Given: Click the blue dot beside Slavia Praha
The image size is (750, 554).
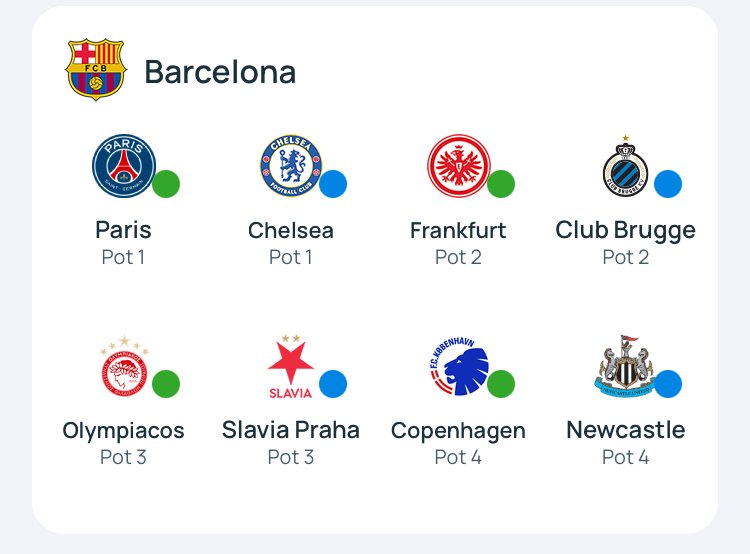Looking at the screenshot, I should [333, 384].
